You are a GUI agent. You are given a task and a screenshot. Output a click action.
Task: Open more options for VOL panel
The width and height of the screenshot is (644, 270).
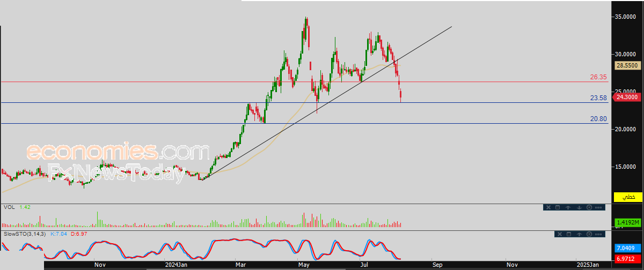click(598, 207)
